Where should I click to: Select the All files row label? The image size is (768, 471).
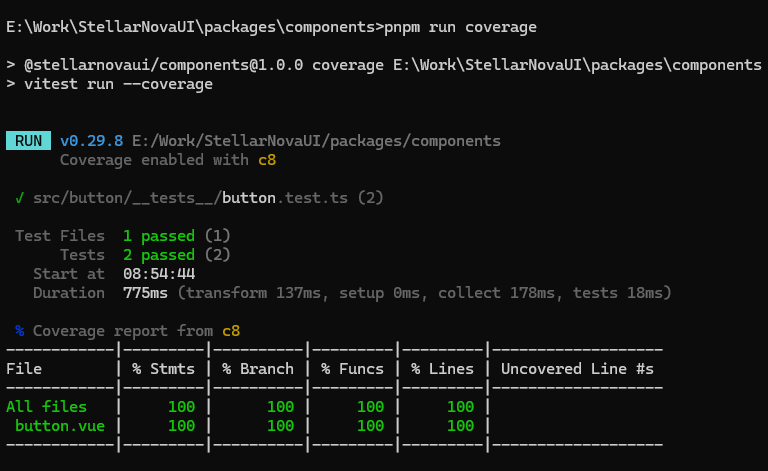pyautogui.click(x=46, y=407)
